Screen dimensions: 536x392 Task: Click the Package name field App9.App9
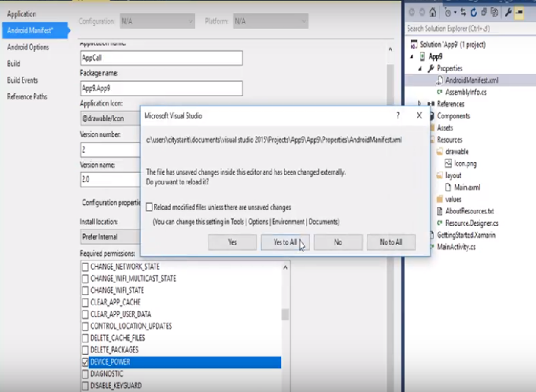[161, 88]
